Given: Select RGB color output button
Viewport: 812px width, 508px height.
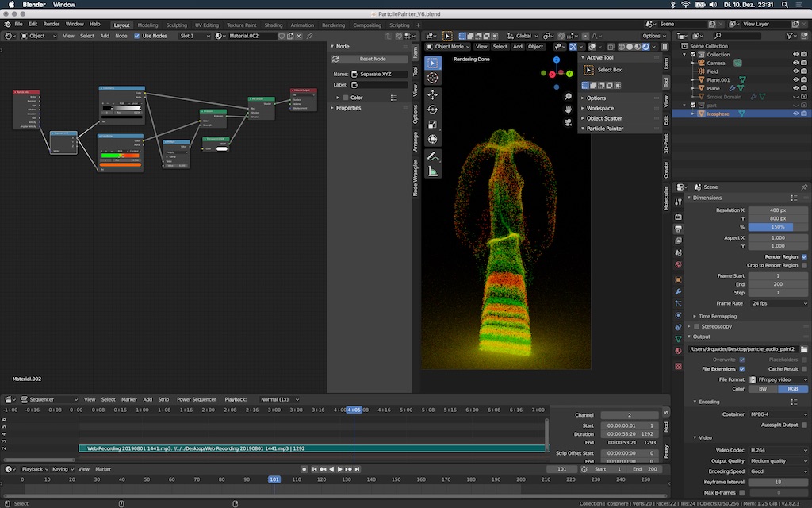Looking at the screenshot, I should coord(793,389).
